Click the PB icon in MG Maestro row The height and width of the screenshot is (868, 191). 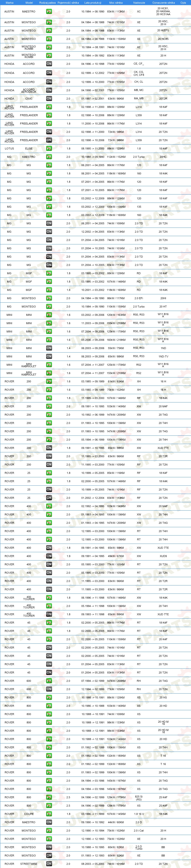49,157
